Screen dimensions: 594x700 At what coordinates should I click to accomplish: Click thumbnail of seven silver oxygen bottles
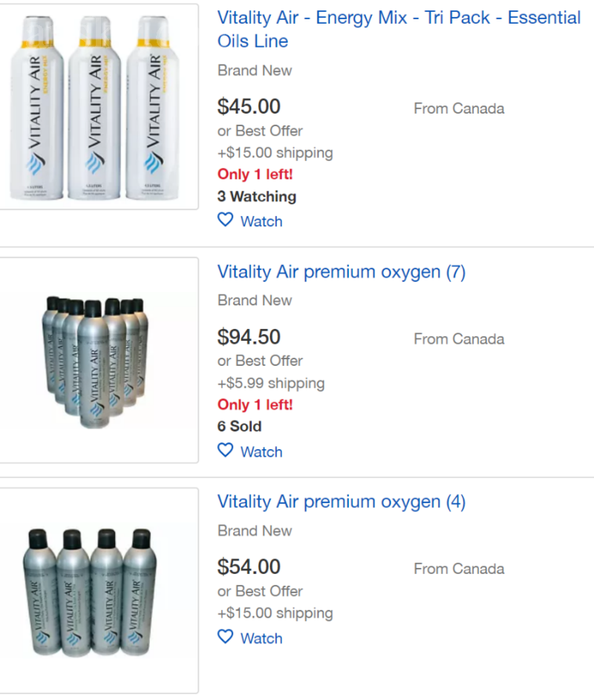tap(99, 360)
